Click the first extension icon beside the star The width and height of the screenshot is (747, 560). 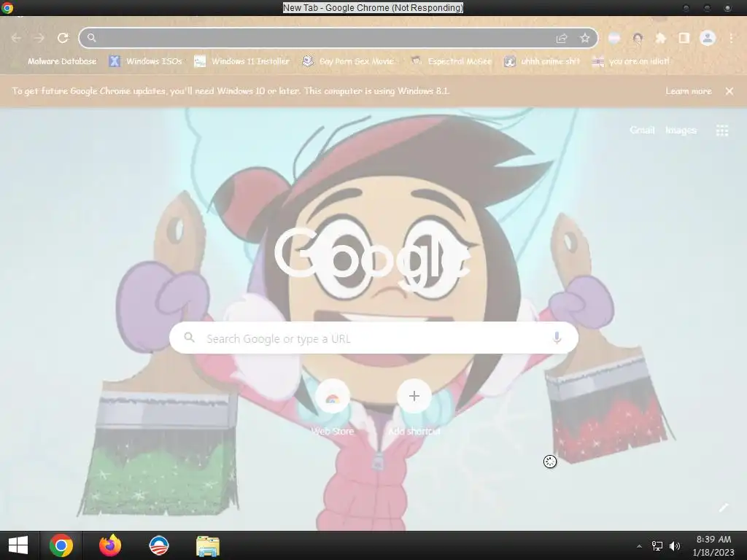614,38
